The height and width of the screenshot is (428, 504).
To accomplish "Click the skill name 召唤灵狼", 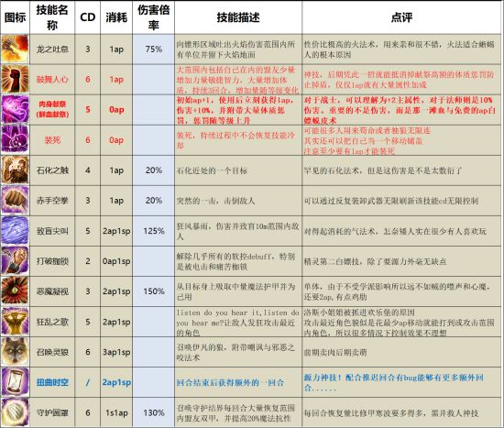I will click(x=52, y=352).
